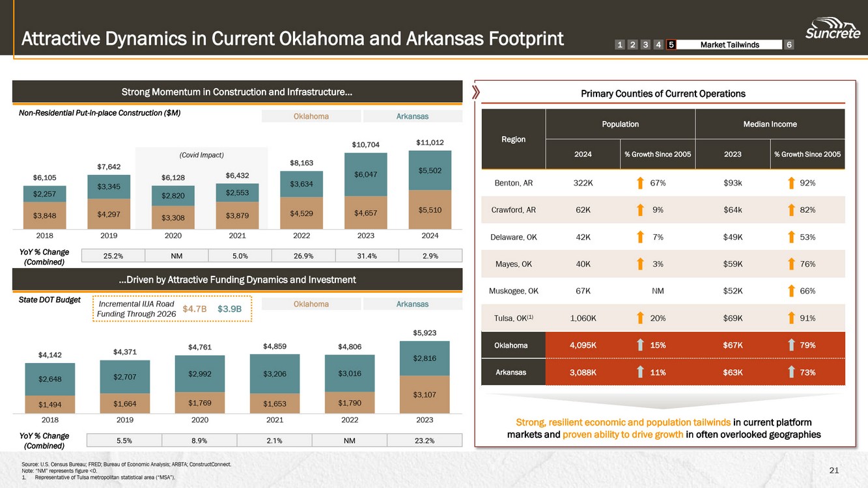Select the 2024 Arkansas bar showing $5,502
The image size is (868, 488).
[428, 170]
